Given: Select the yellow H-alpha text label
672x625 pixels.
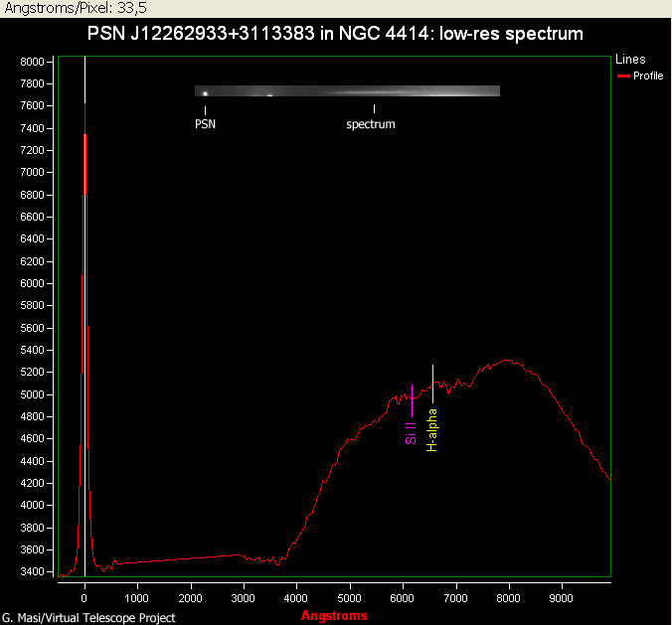Looking at the screenshot, I should click(x=432, y=429).
